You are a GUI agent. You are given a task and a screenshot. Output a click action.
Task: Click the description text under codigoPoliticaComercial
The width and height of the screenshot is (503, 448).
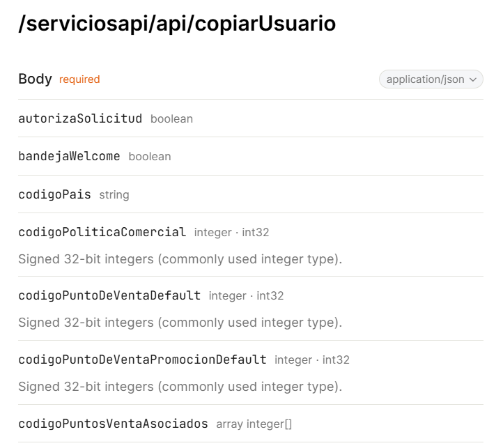click(x=180, y=259)
